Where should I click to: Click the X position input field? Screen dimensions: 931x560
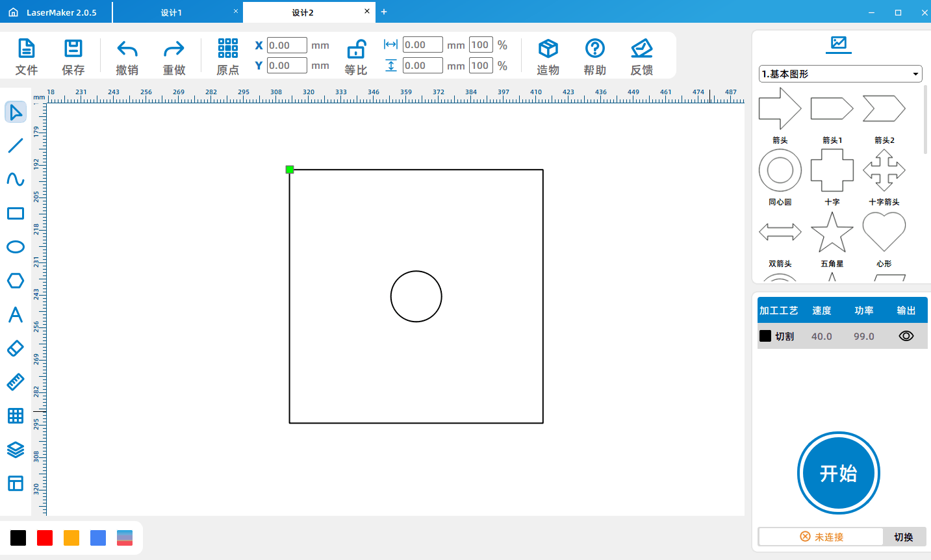(x=287, y=45)
